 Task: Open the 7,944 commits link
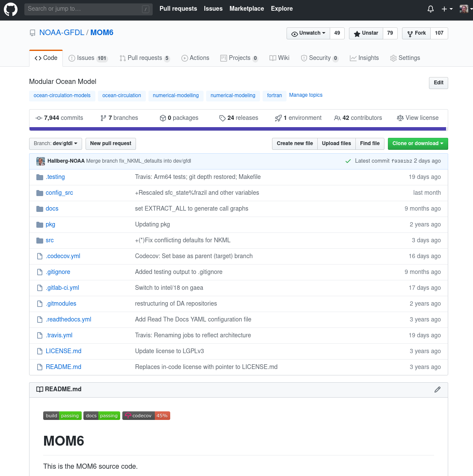click(x=59, y=118)
